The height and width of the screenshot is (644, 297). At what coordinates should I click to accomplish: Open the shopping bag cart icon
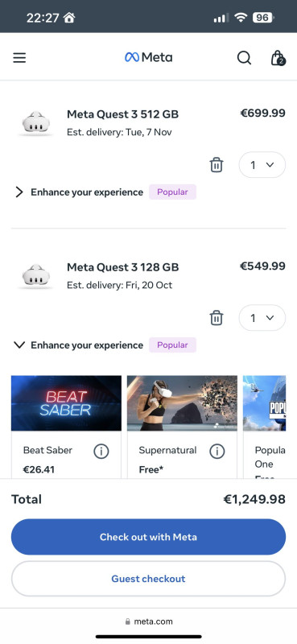[278, 58]
